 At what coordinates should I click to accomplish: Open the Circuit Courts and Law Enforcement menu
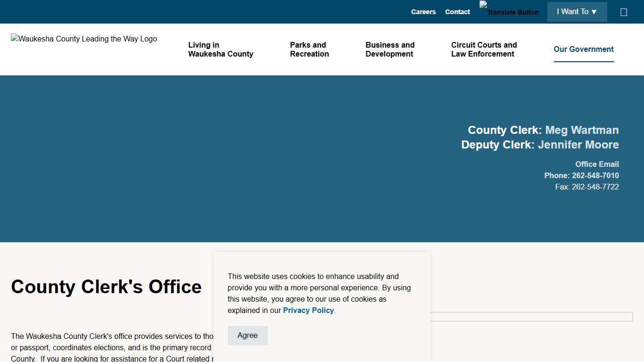click(x=484, y=49)
